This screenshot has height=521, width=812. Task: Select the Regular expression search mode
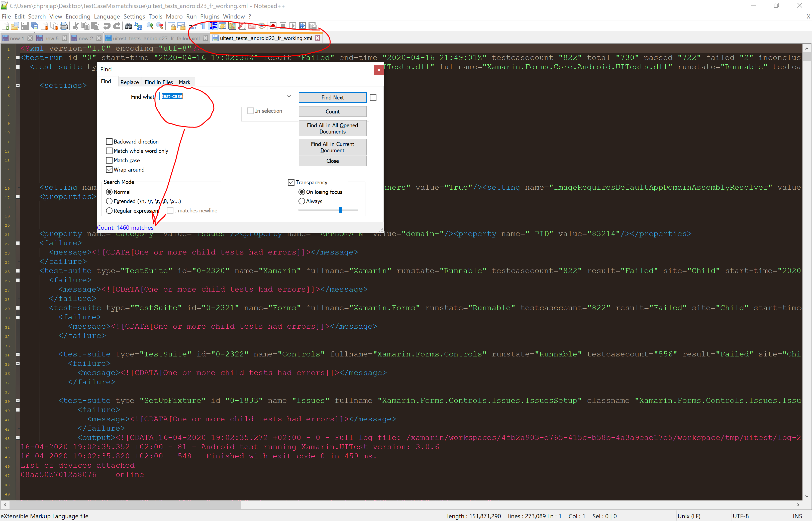109,210
